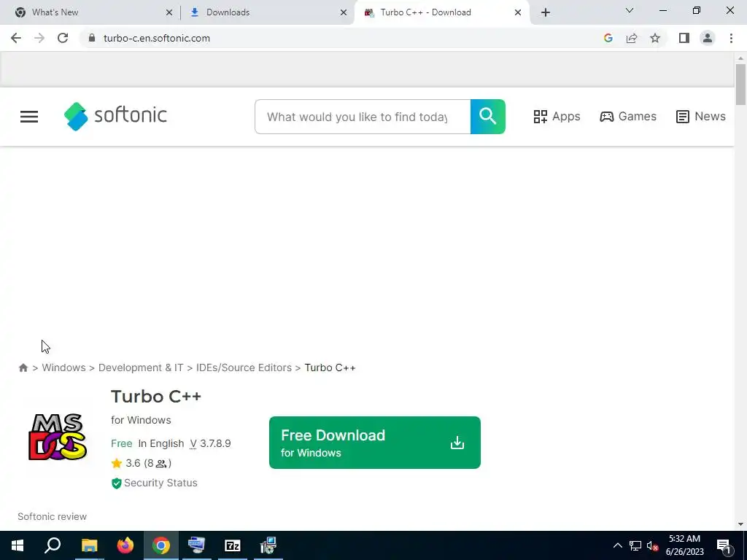Click the Softonic review heading

[53, 517]
